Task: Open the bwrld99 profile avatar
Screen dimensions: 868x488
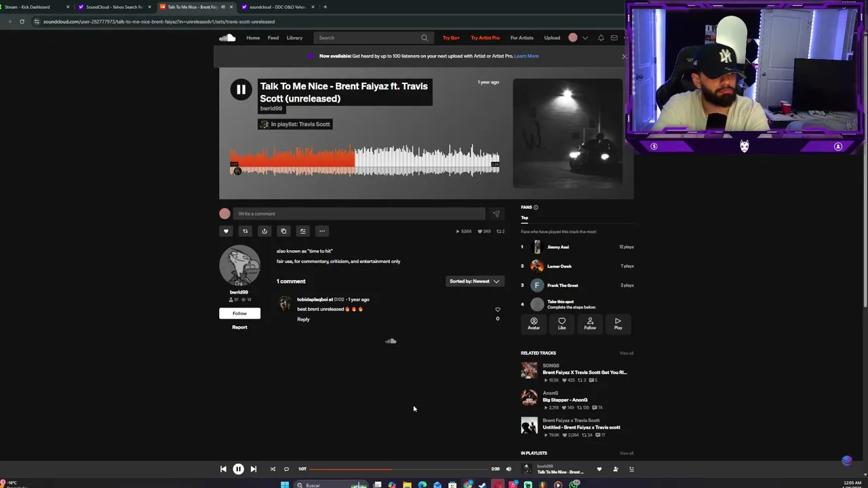Action: pyautogui.click(x=239, y=266)
